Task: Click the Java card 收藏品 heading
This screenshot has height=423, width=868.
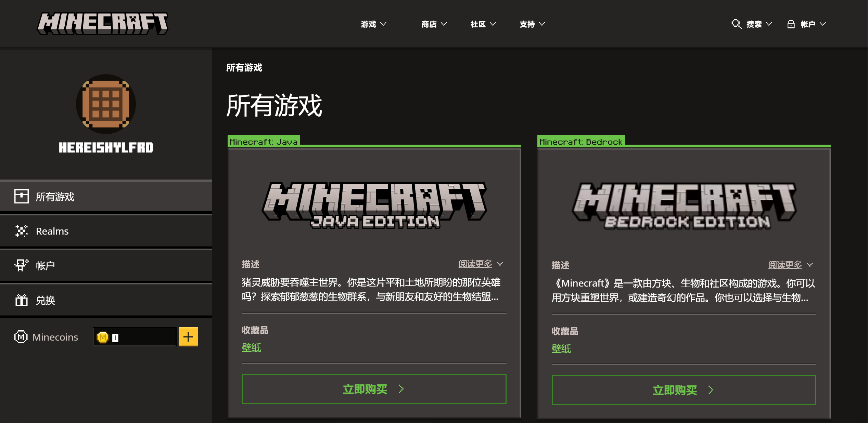Action: pyautogui.click(x=255, y=330)
